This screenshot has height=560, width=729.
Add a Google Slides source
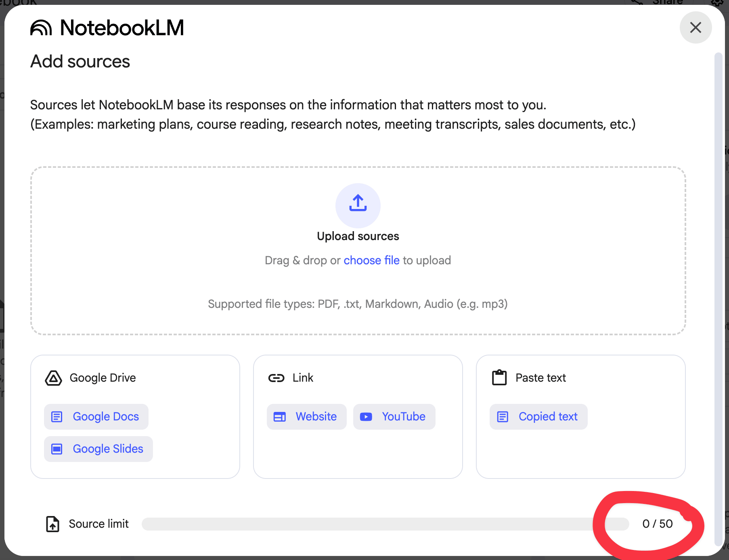[x=98, y=449]
